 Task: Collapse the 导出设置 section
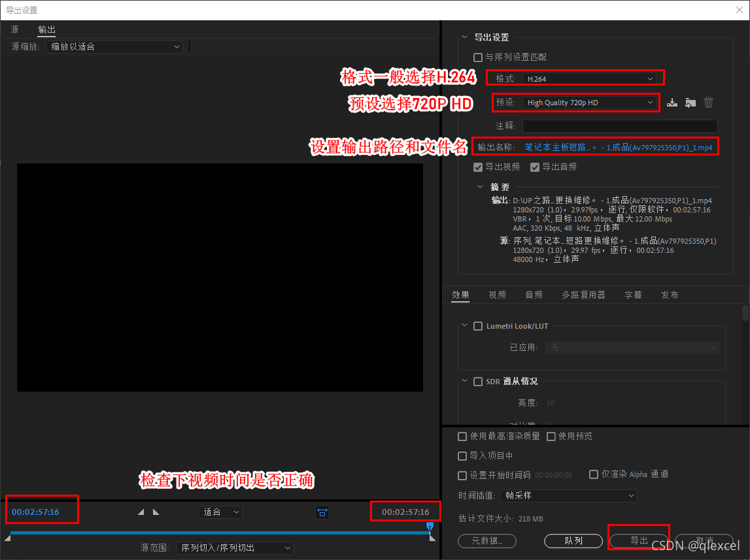(464, 37)
